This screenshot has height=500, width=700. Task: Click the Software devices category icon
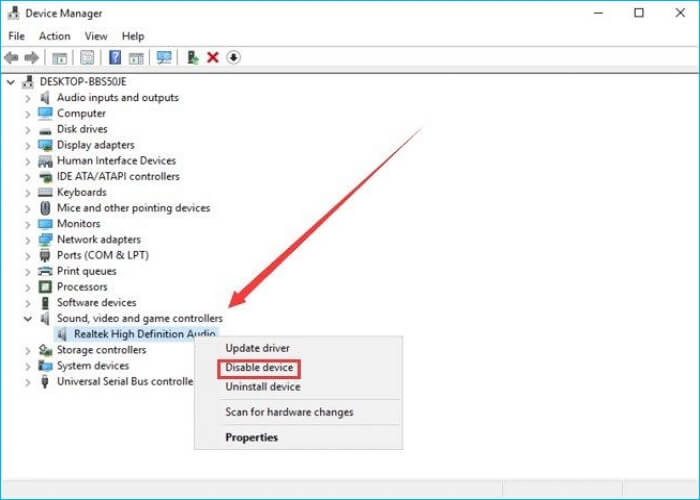coord(45,303)
